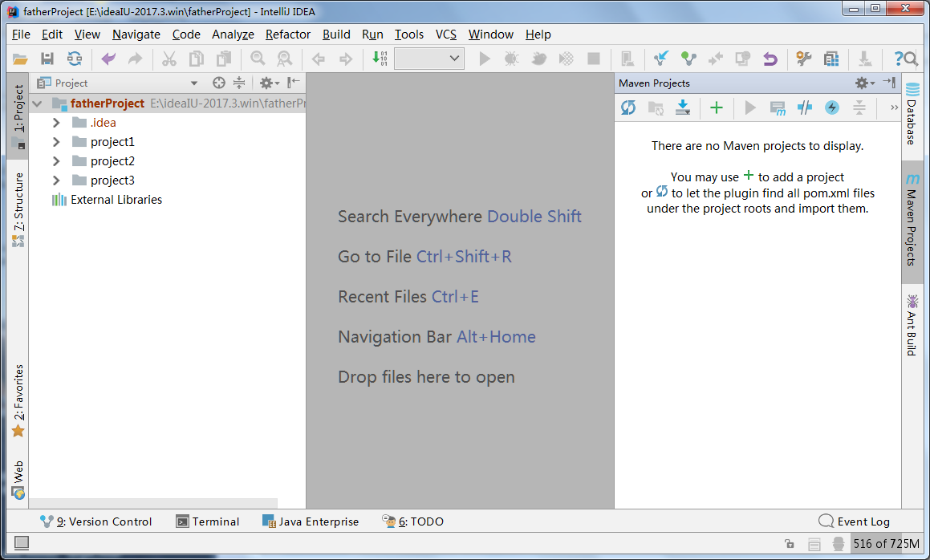
Task: Click the Synchronize toolbar icon
Action: click(74, 59)
